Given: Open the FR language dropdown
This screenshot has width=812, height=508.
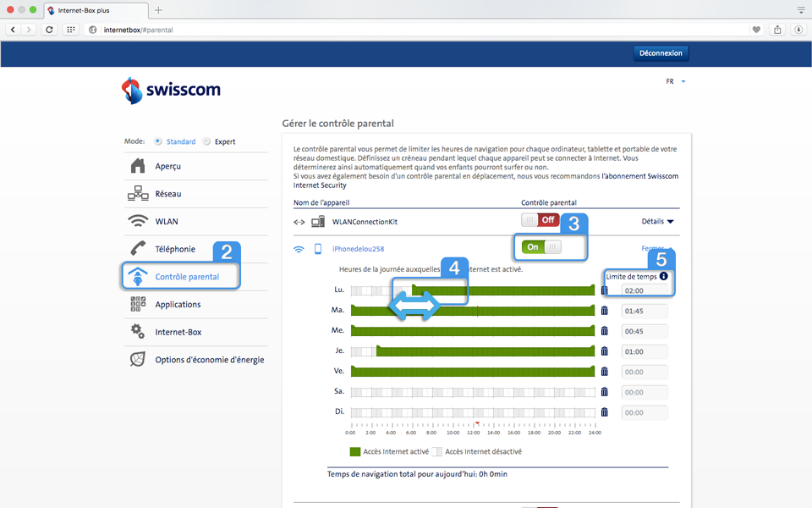Looking at the screenshot, I should coord(675,82).
